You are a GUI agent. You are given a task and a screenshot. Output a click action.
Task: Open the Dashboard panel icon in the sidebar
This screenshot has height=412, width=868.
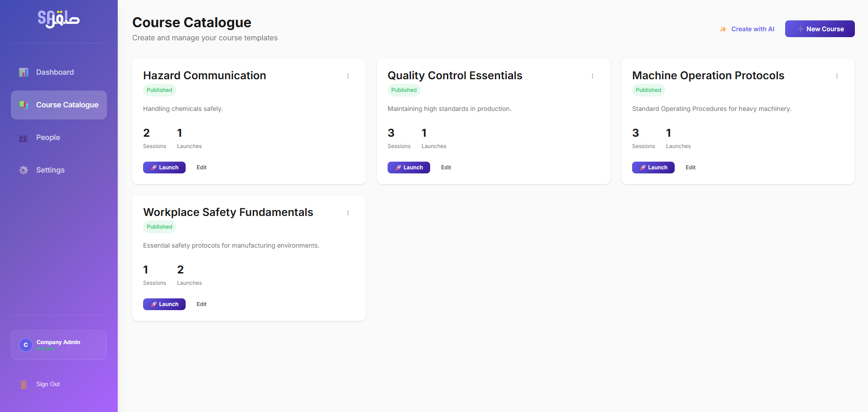pyautogui.click(x=23, y=72)
